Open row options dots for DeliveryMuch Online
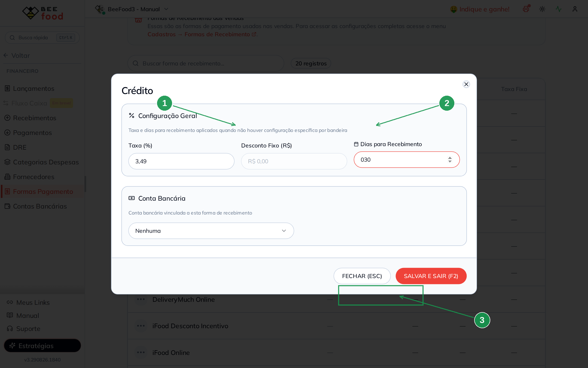588x368 pixels. tap(141, 299)
